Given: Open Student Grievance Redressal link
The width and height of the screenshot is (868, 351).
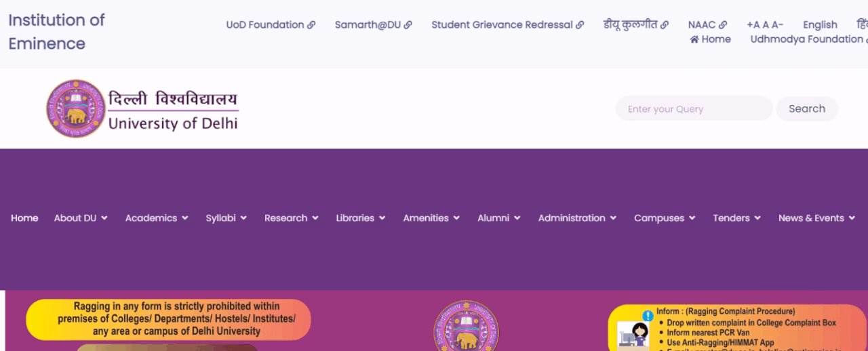Looking at the screenshot, I should 507,25.
